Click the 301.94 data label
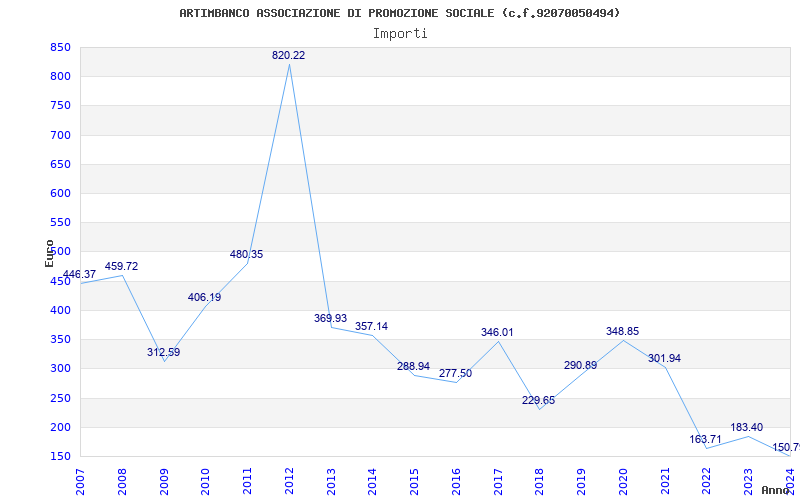This screenshot has height=500, width=800. 664,359
